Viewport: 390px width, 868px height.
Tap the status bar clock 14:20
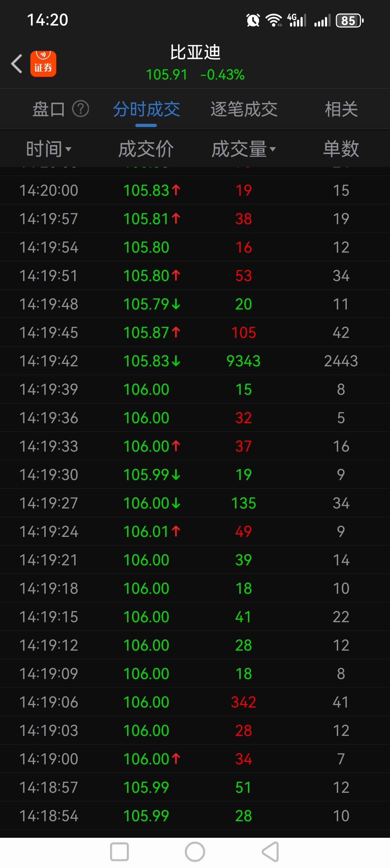click(47, 20)
